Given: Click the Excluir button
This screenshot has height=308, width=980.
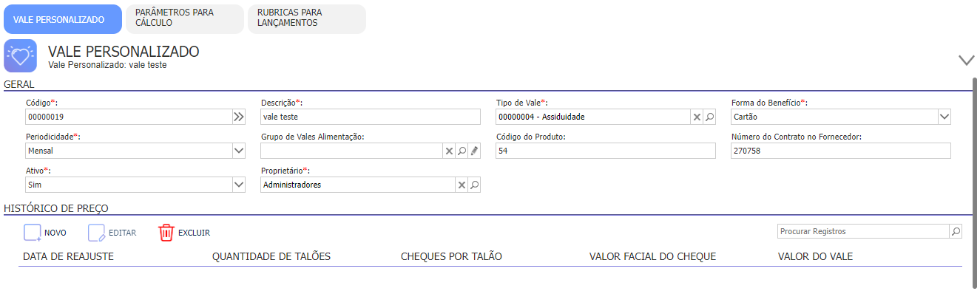Looking at the screenshot, I should (x=184, y=233).
